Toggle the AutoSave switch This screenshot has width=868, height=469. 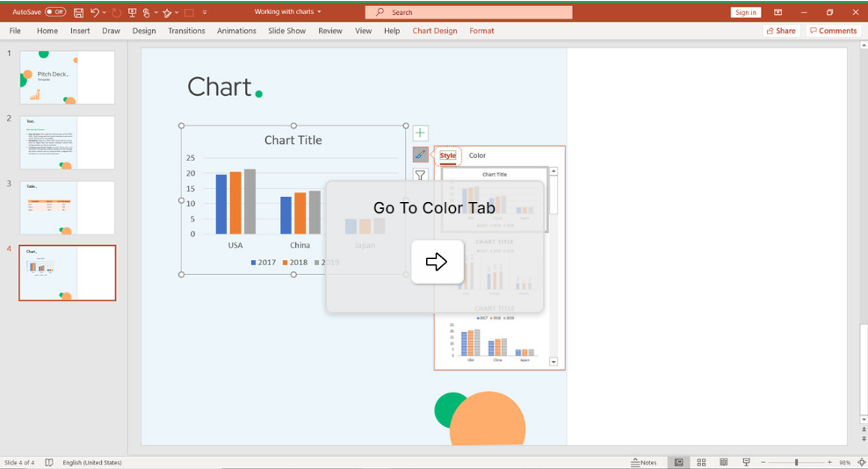[x=55, y=11]
